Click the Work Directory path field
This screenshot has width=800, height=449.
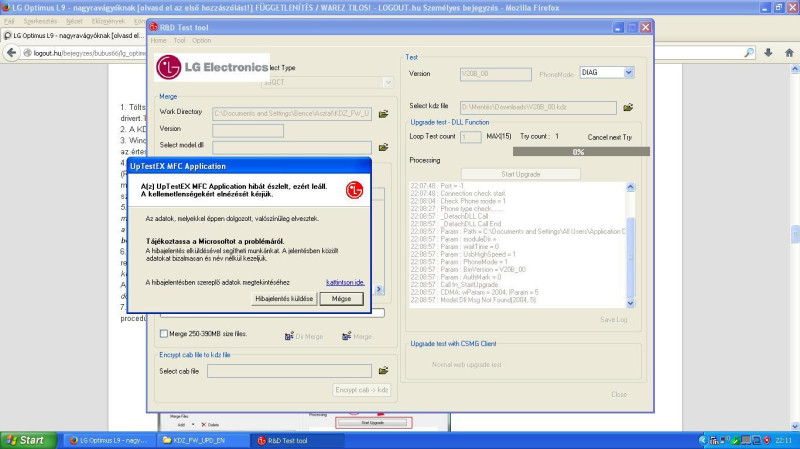(x=292, y=114)
